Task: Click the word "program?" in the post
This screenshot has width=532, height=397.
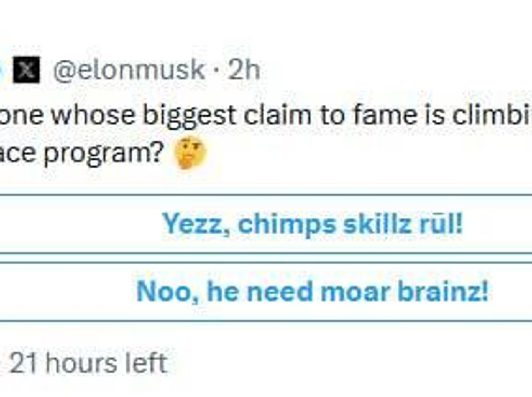Action: (x=103, y=153)
